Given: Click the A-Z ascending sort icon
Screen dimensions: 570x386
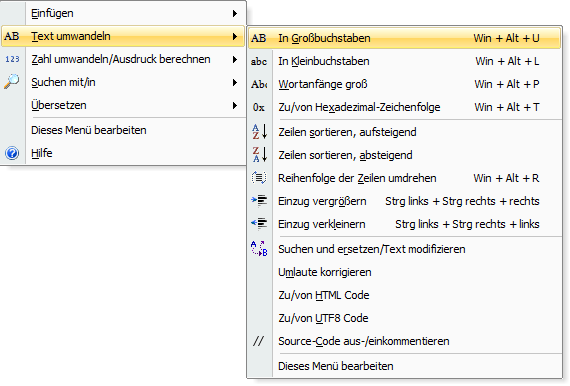Looking at the screenshot, I should point(260,132).
